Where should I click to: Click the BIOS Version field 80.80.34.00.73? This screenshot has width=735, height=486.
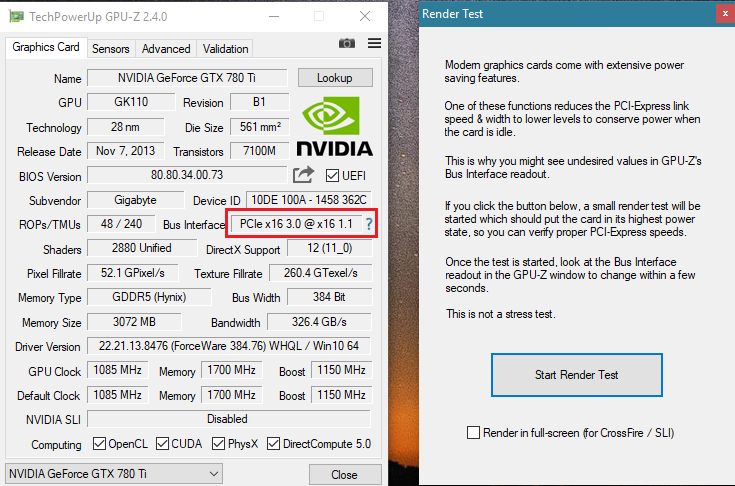click(x=187, y=175)
